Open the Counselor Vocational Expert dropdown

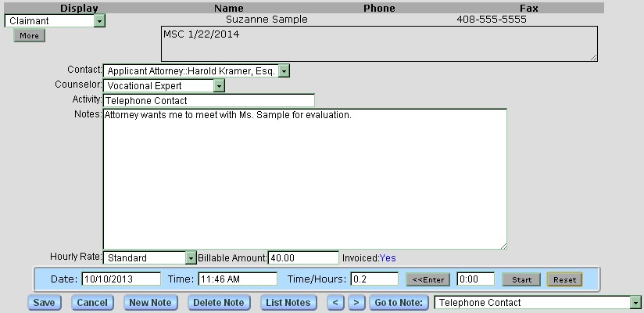[219, 85]
